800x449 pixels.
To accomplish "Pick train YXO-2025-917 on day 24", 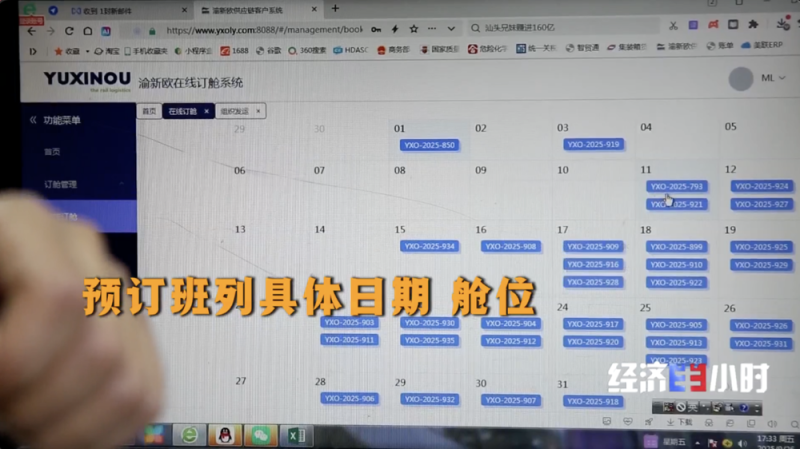I will (592, 324).
